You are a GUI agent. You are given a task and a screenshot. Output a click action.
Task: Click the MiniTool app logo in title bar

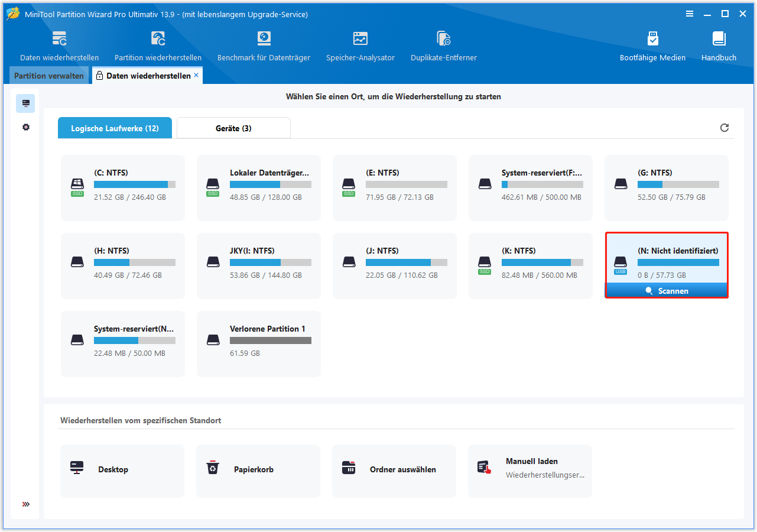coord(13,14)
